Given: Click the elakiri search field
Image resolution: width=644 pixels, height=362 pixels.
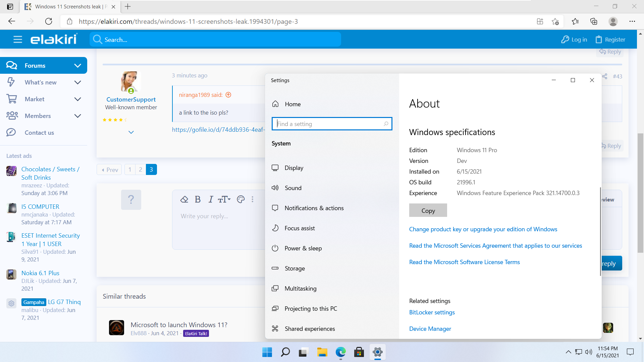Looking at the screenshot, I should coord(215,40).
